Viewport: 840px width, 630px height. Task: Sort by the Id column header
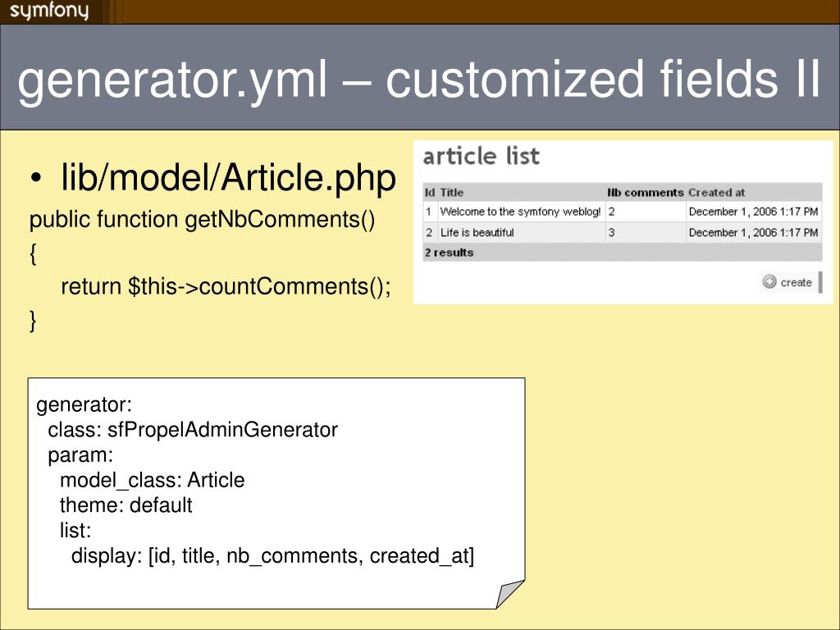click(430, 192)
